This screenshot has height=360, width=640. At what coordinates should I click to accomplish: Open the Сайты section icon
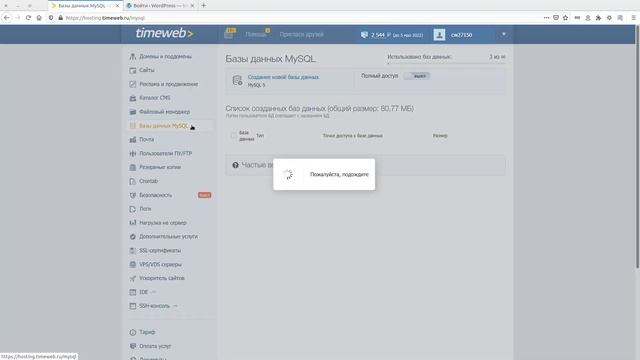click(133, 70)
